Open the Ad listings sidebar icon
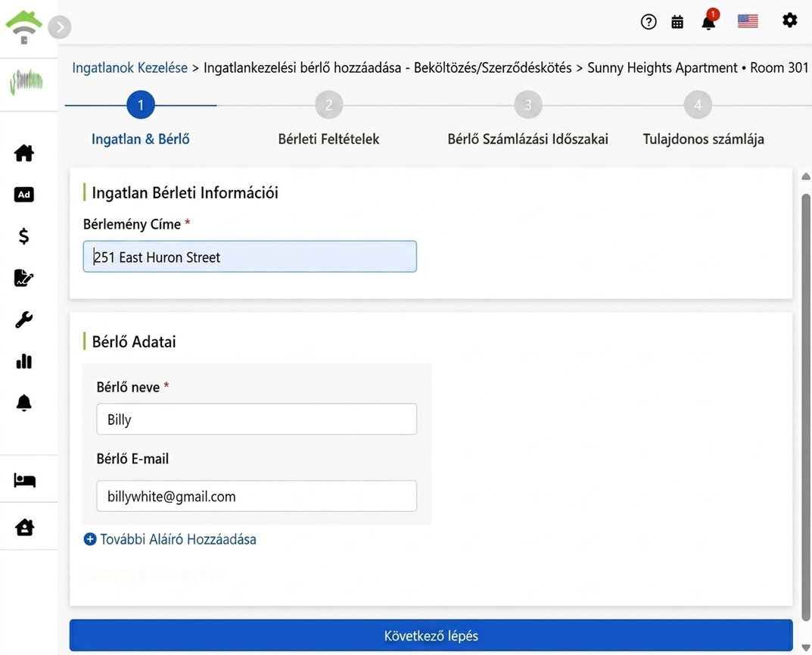Viewport: 812px width, 655px height. [x=23, y=195]
